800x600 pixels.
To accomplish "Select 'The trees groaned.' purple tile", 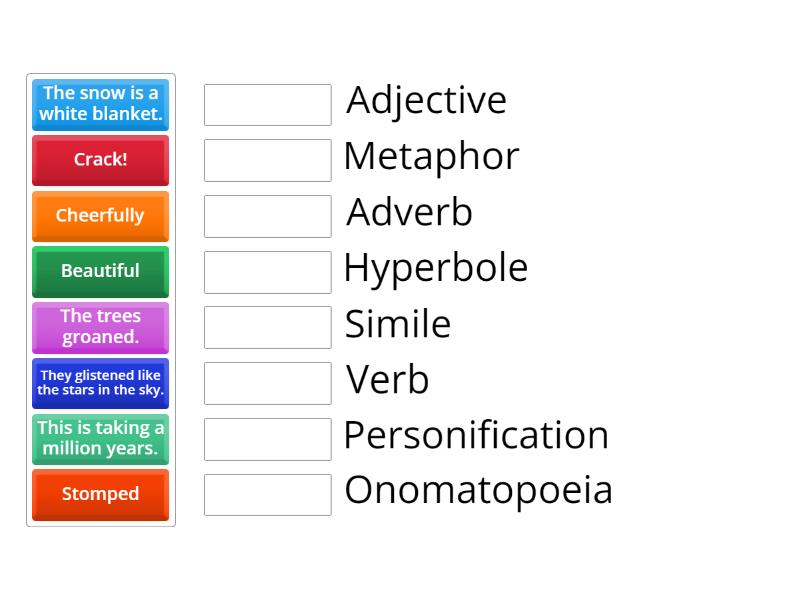I will 100,327.
